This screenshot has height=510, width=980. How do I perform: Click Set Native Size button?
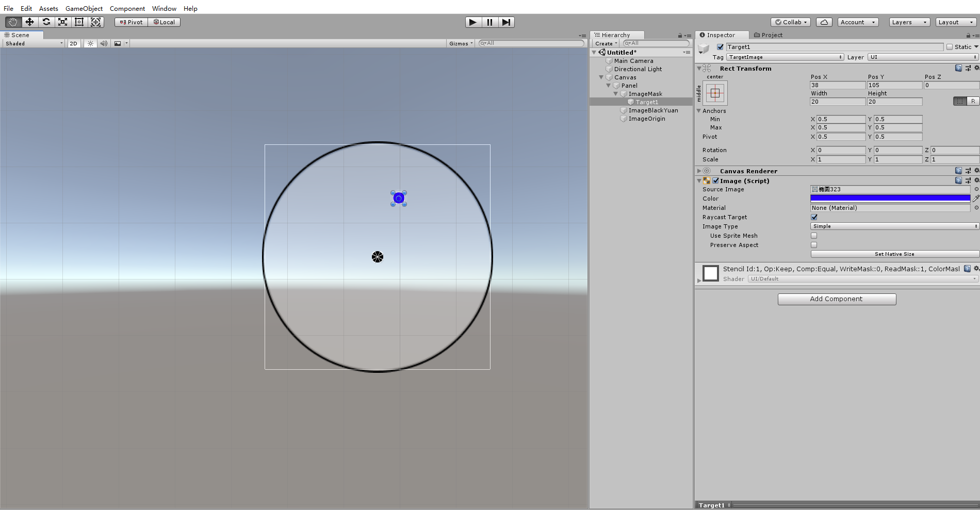[x=895, y=254]
